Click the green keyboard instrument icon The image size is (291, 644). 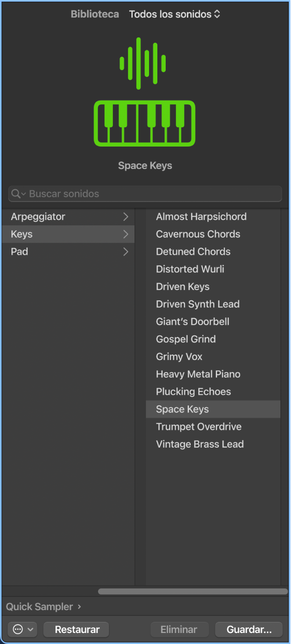[x=145, y=124]
